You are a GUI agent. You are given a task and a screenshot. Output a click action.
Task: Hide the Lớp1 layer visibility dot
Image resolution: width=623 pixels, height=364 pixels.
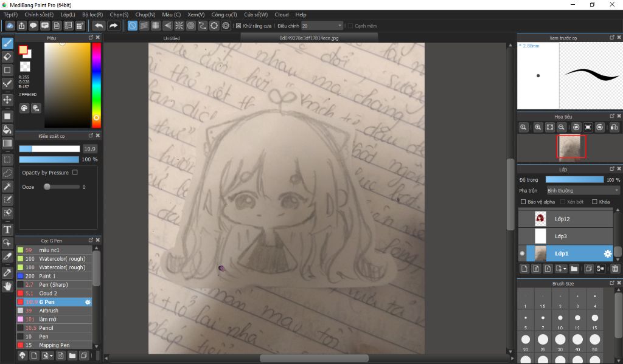click(x=523, y=253)
